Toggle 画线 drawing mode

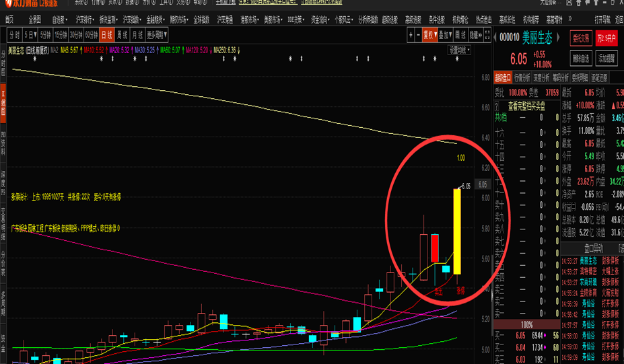[460, 36]
